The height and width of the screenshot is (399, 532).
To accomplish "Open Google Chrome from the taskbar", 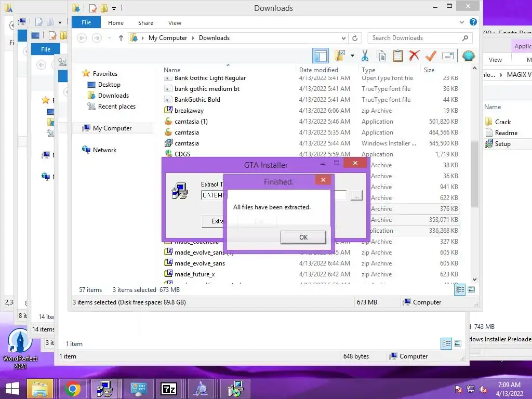I will [73, 389].
